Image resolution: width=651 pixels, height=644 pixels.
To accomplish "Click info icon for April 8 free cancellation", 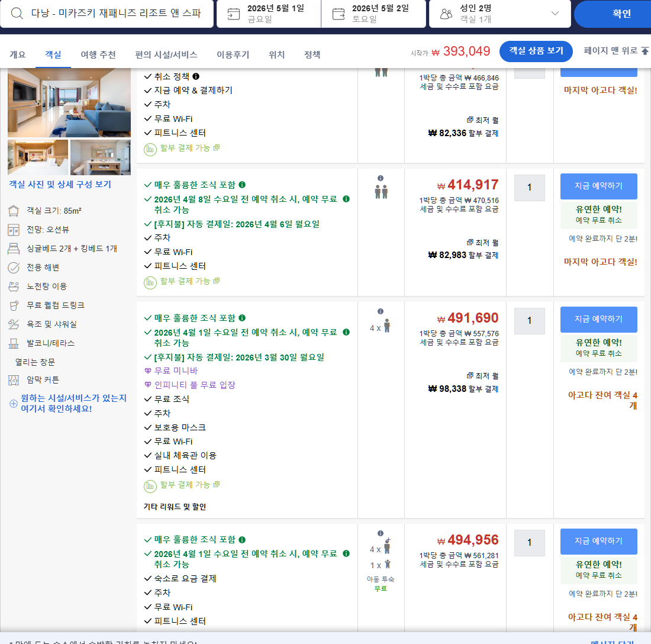I will coord(346,199).
